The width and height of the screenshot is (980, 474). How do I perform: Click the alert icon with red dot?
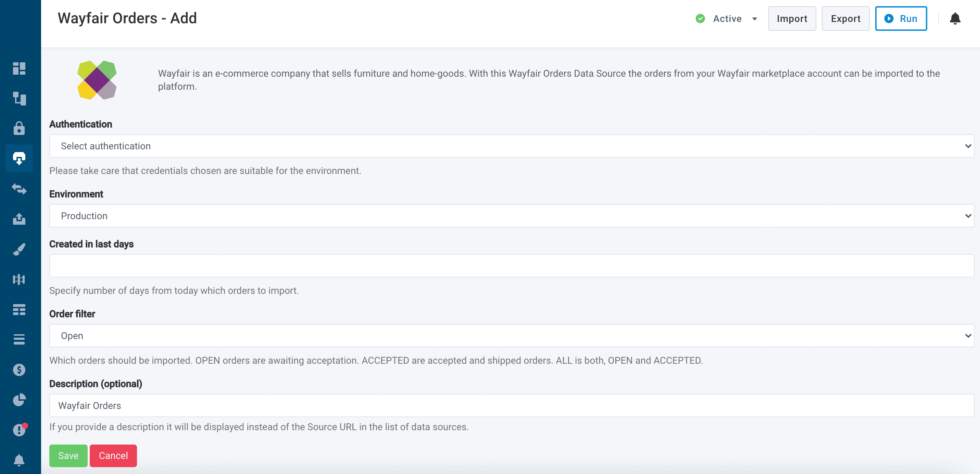(x=19, y=429)
